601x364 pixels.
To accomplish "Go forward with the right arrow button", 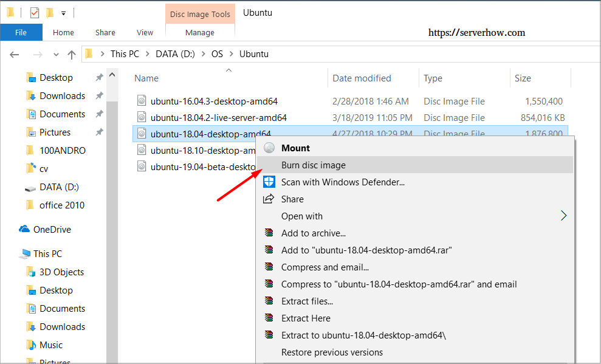I will 38,55.
